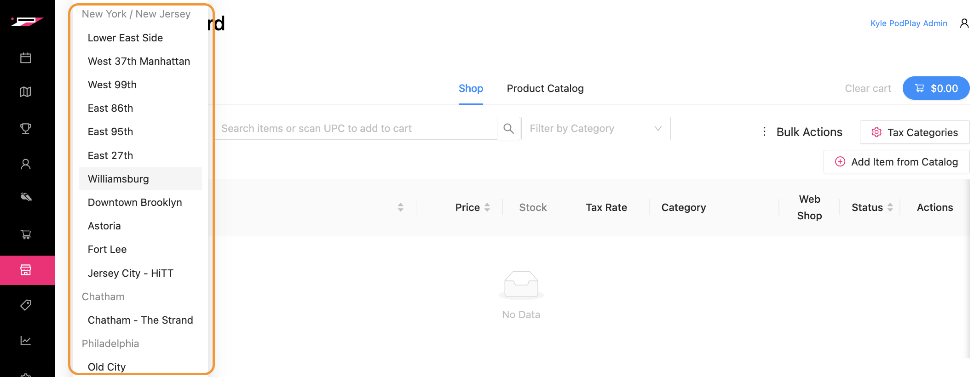
Task: Open the shopping cart sidebar icon
Action: pyautogui.click(x=26, y=234)
